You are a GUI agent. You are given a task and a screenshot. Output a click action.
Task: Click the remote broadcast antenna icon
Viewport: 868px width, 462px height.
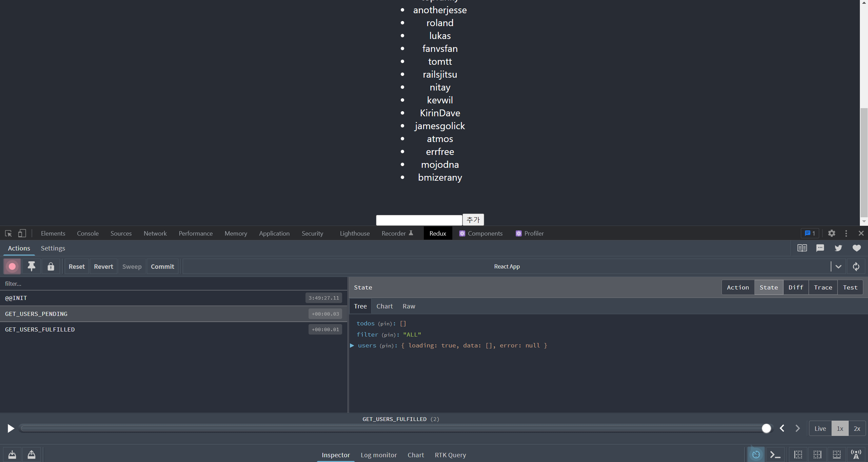[x=856, y=455]
